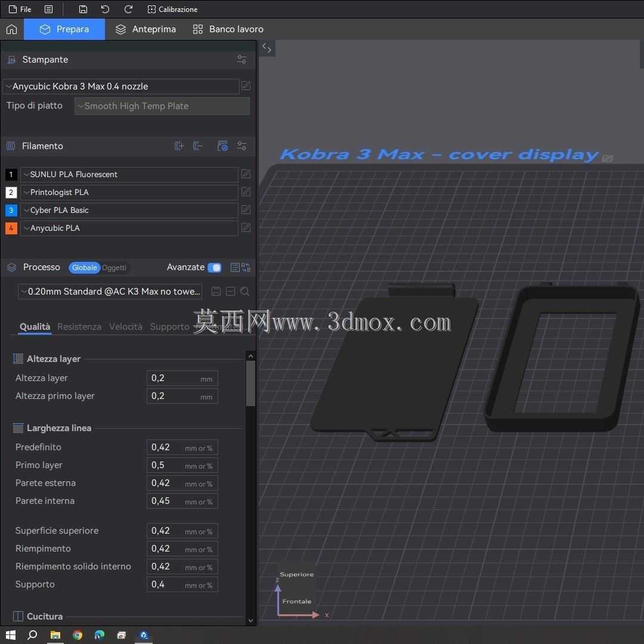Switch to the Anteprima tab
Viewport: 644px width, 644px height.
click(x=146, y=29)
